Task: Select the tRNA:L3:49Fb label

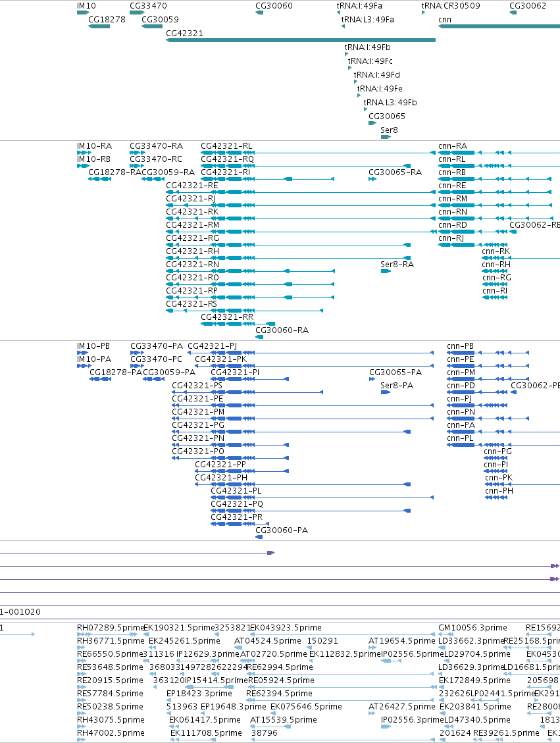Action: [x=390, y=102]
